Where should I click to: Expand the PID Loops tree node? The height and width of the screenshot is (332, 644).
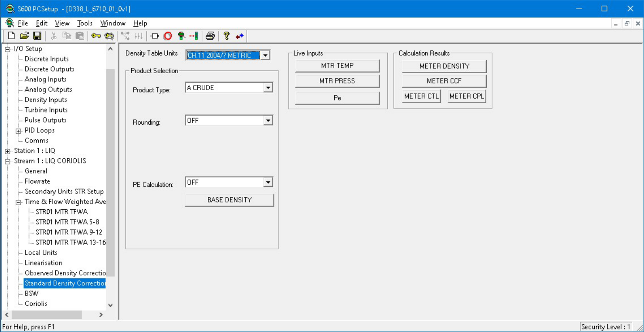pyautogui.click(x=18, y=131)
